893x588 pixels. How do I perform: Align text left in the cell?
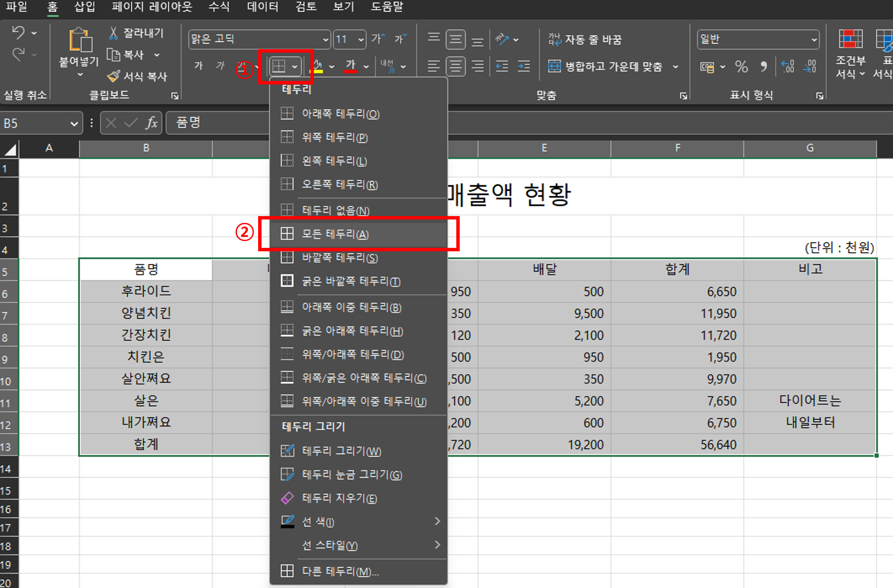tap(434, 66)
